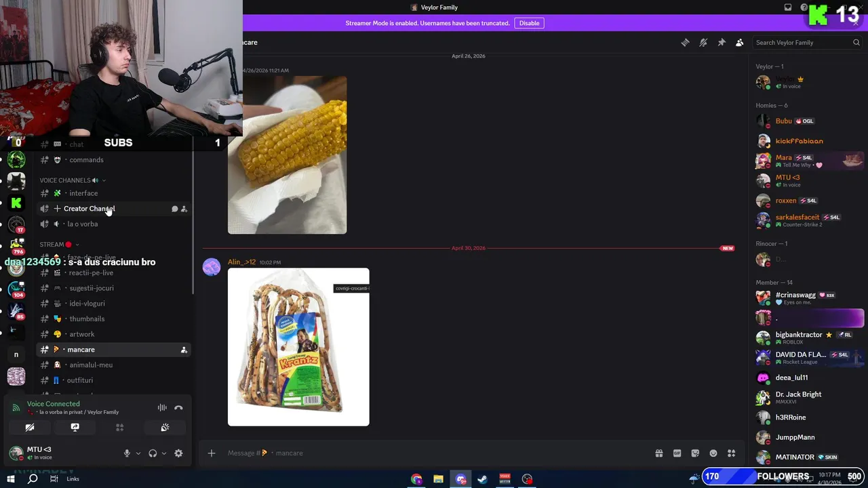Open the soundboard button
868x488 pixels.
pyautogui.click(x=165, y=428)
